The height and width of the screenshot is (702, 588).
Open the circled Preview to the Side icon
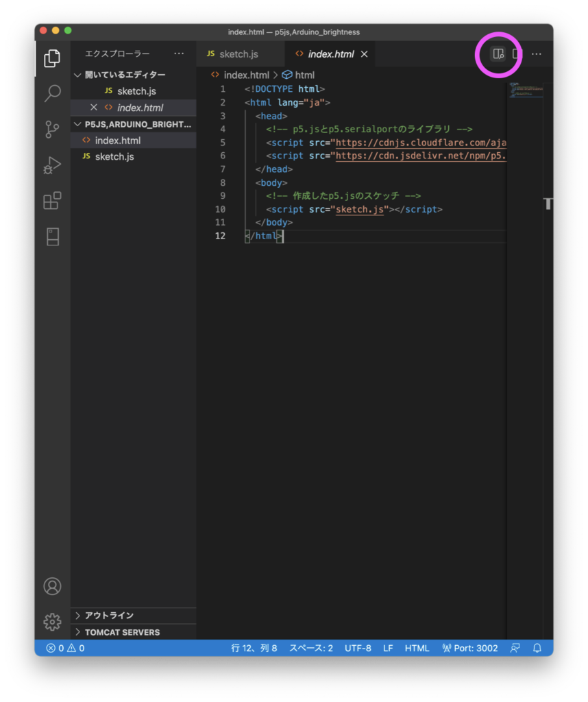[x=498, y=53]
